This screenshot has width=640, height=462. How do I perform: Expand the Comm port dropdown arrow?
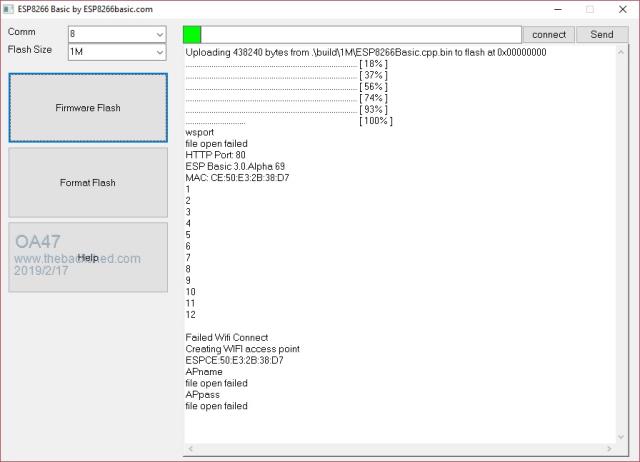point(160,34)
